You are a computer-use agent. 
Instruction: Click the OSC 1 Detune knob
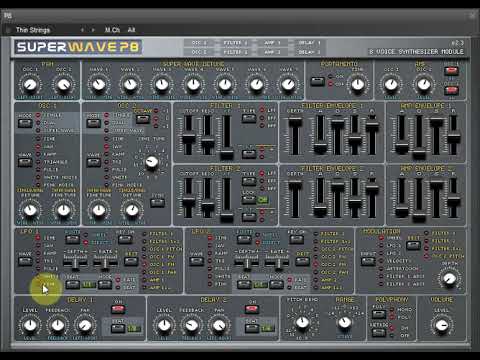(x=30, y=210)
